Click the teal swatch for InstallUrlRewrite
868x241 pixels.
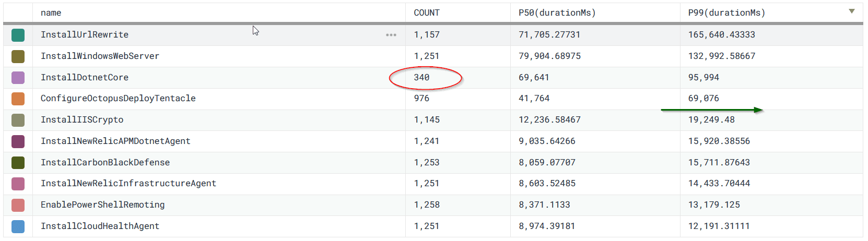(x=18, y=35)
